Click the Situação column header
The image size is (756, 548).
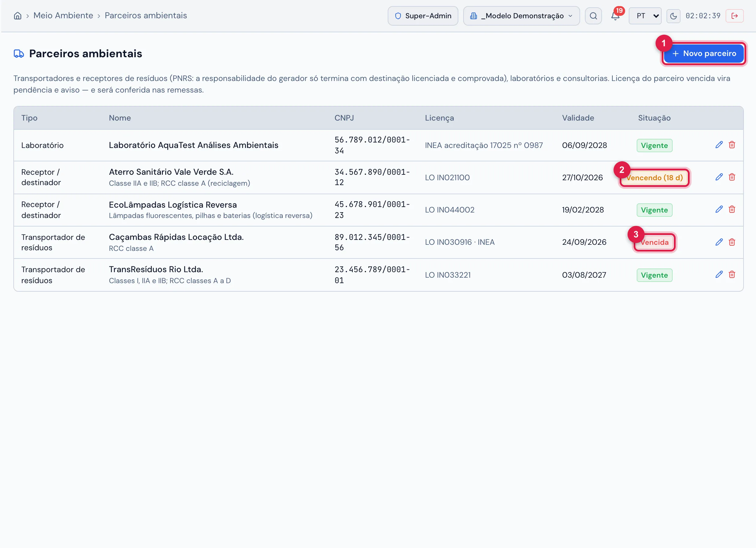[654, 118]
